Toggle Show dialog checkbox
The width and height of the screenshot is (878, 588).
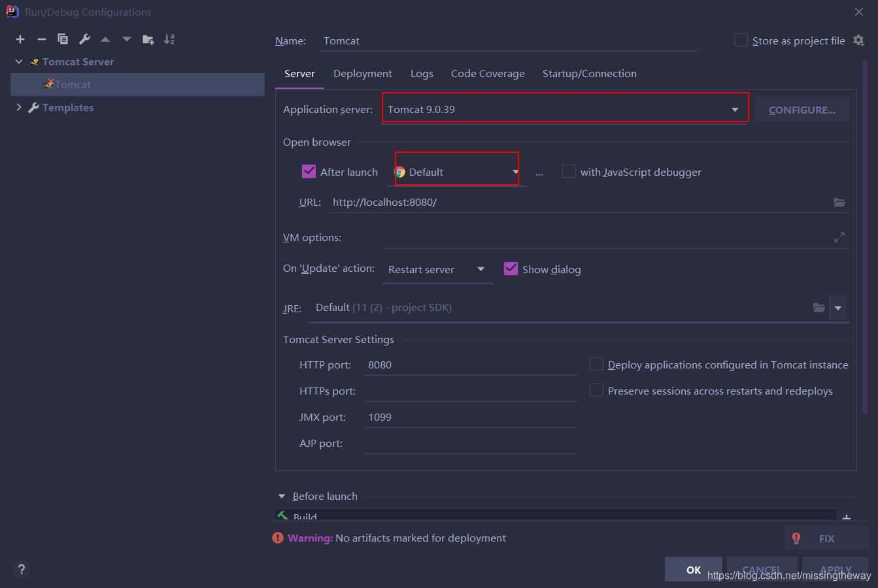(511, 269)
